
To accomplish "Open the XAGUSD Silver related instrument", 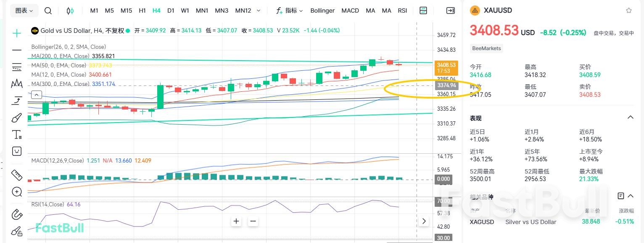I will click(531, 222).
